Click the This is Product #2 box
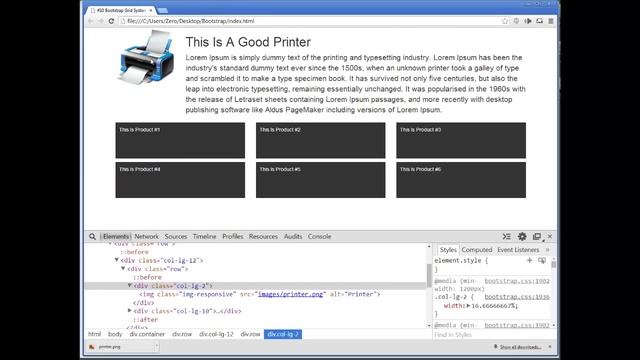The width and height of the screenshot is (640, 360). click(320, 140)
